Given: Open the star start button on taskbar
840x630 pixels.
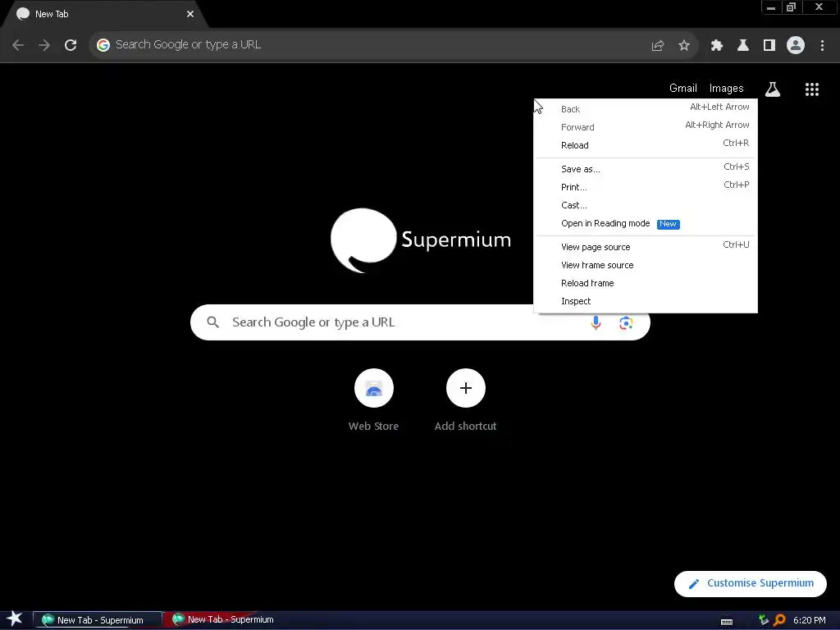Looking at the screenshot, I should (x=15, y=619).
